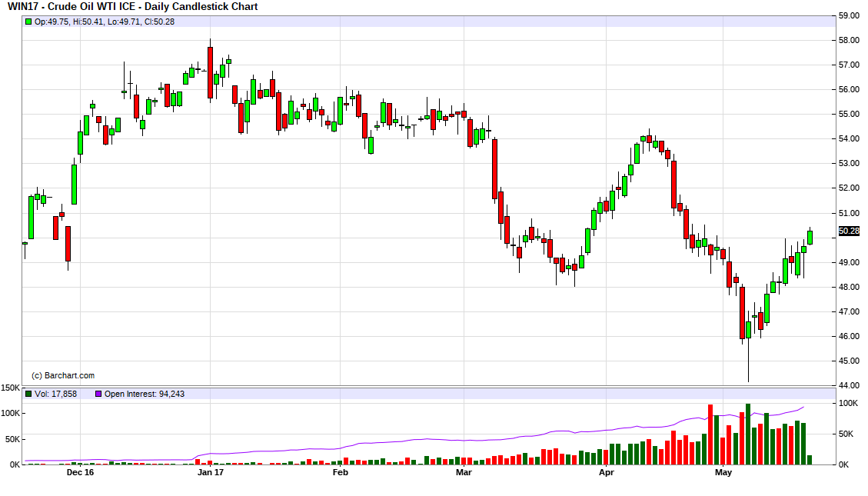
Task: Click the (c) Barchart.com credit text
Action: tap(62, 375)
